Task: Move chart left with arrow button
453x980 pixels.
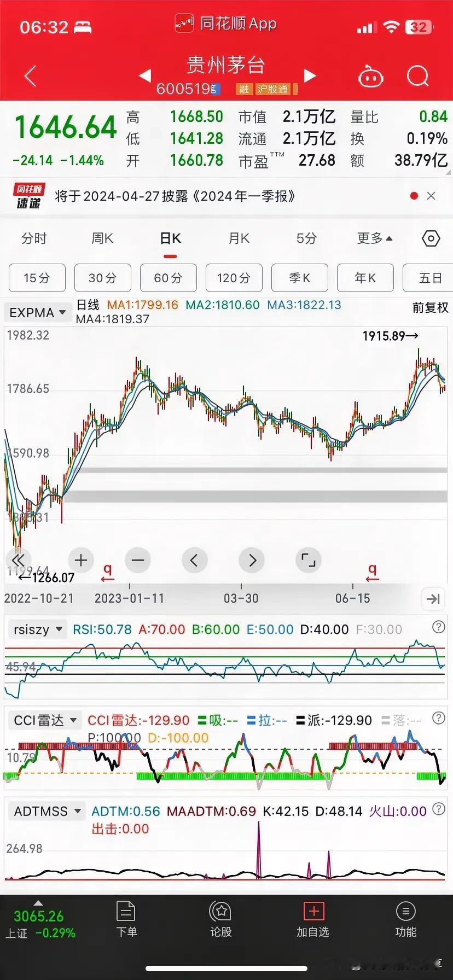Action: (194, 560)
